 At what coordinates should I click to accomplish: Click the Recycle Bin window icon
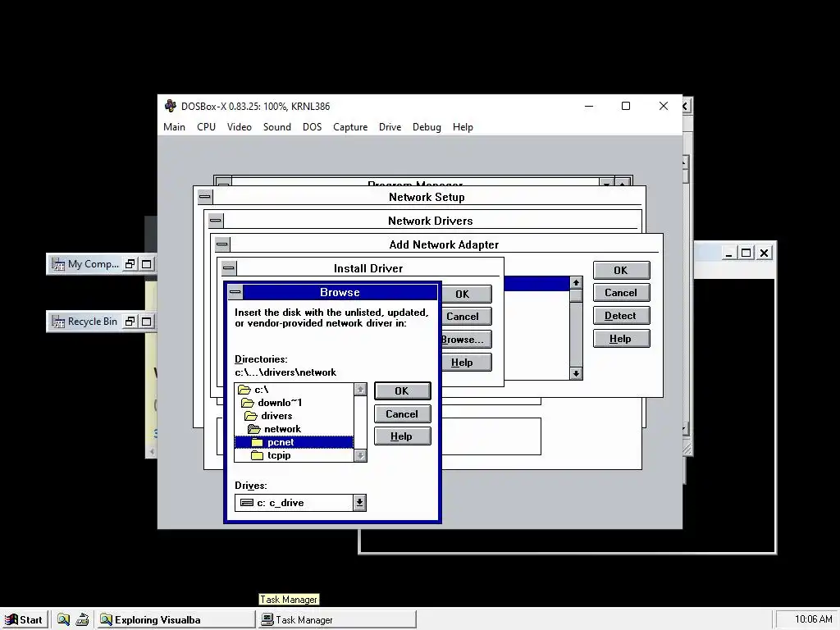[58, 322]
